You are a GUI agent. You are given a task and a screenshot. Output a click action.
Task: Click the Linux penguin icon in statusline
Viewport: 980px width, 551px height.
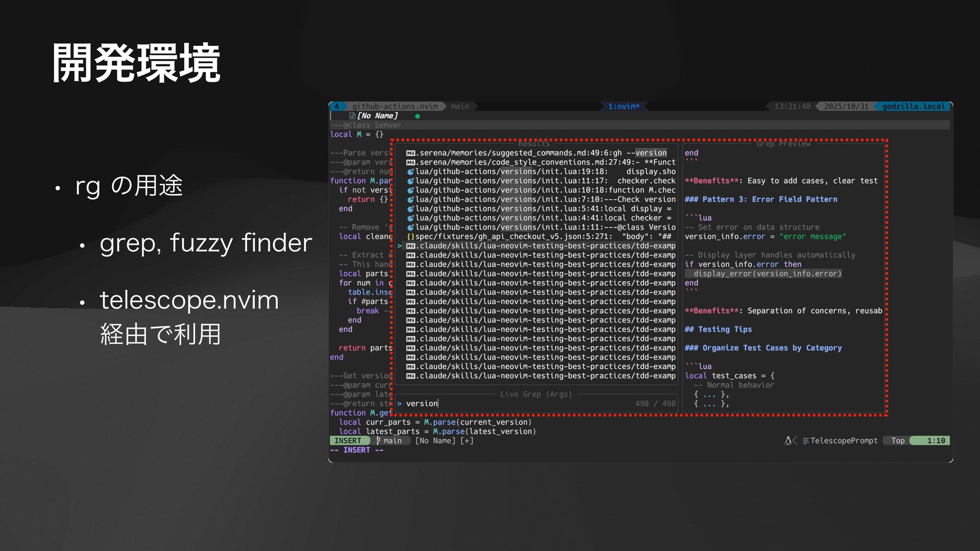[788, 441]
